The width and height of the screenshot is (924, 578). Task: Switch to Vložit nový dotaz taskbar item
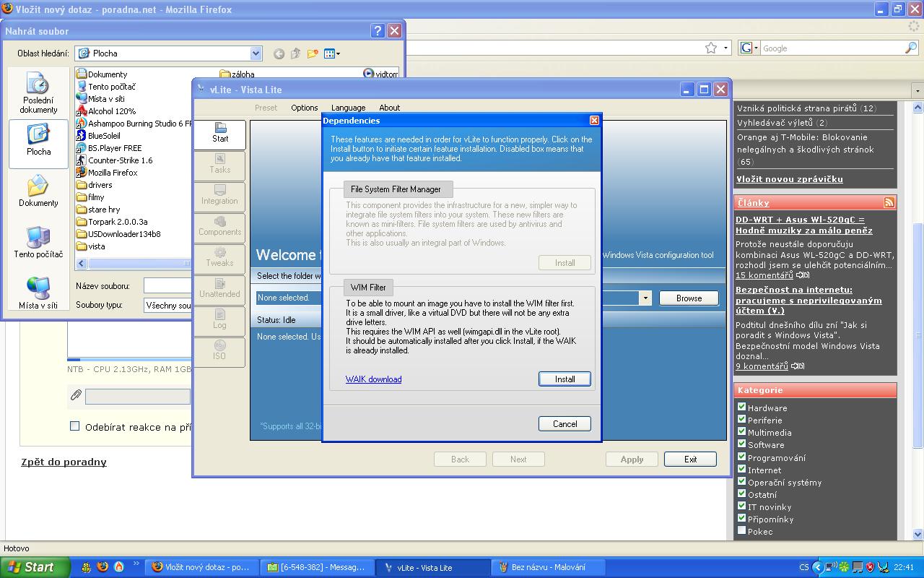202,567
